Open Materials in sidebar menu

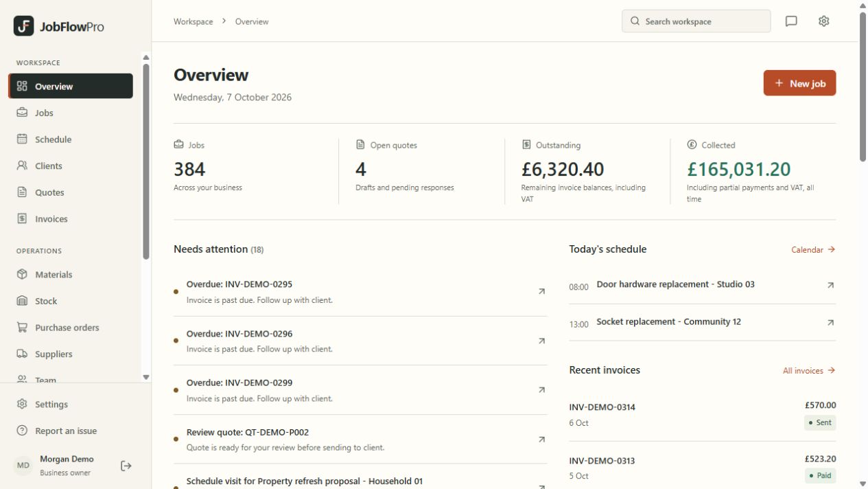click(71, 275)
